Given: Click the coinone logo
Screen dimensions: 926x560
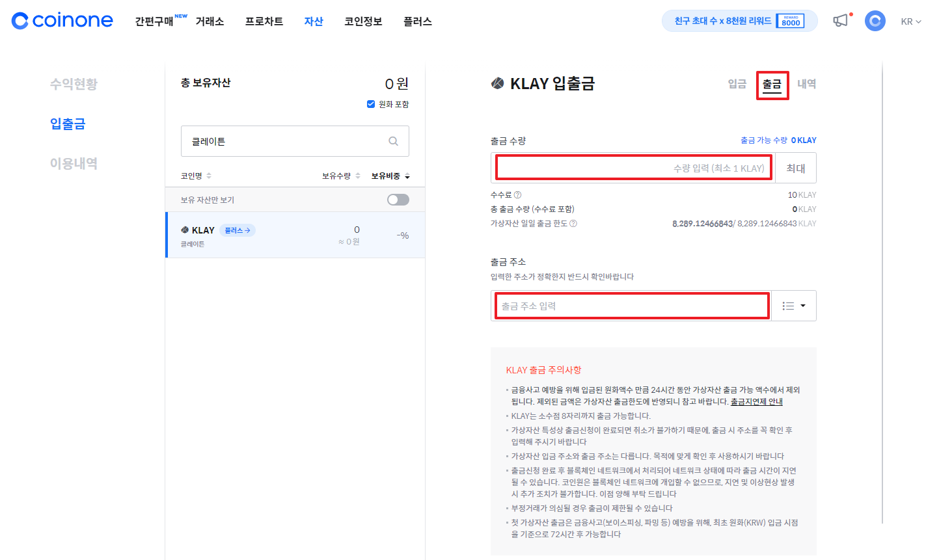Looking at the screenshot, I should 62,21.
